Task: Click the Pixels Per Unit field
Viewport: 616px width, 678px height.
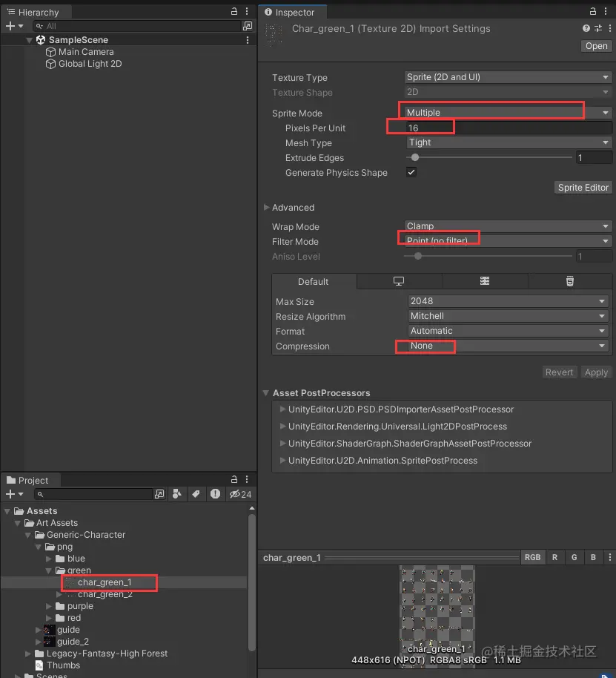Action: pyautogui.click(x=508, y=128)
